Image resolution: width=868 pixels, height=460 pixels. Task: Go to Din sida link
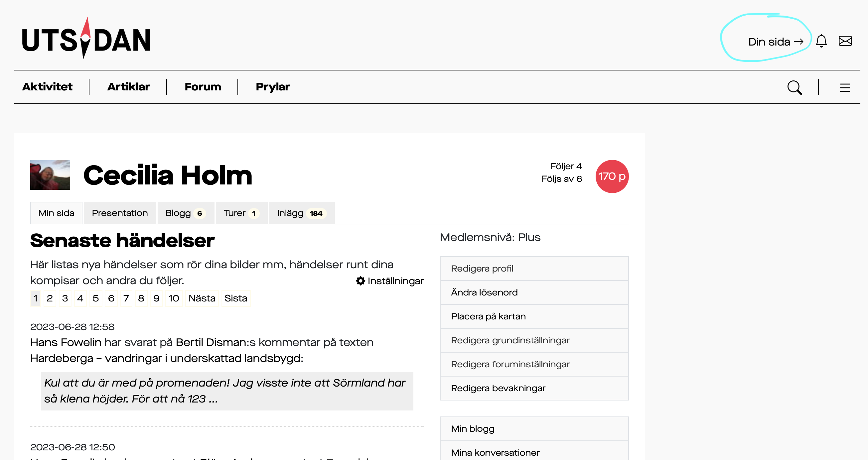point(776,42)
